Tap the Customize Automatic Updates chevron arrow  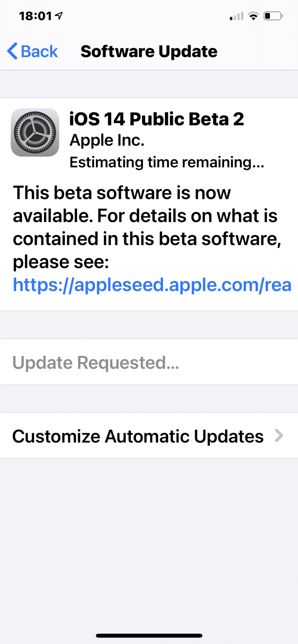click(279, 436)
